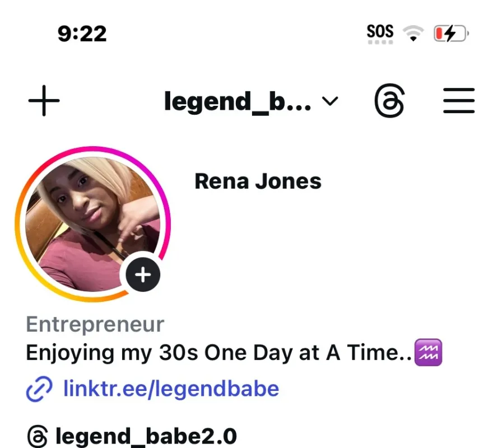
Task: Tap the legend_b... username title
Action: click(x=237, y=101)
